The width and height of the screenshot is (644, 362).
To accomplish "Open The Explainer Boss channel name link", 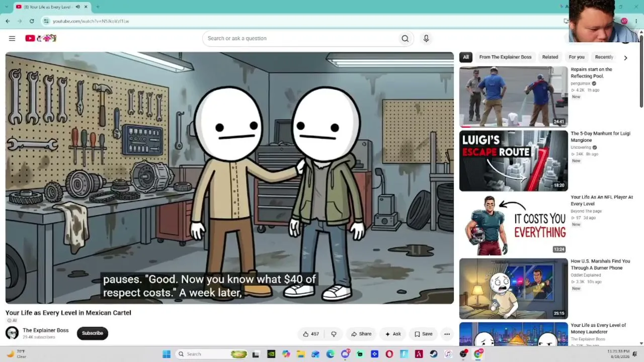I will (46, 330).
